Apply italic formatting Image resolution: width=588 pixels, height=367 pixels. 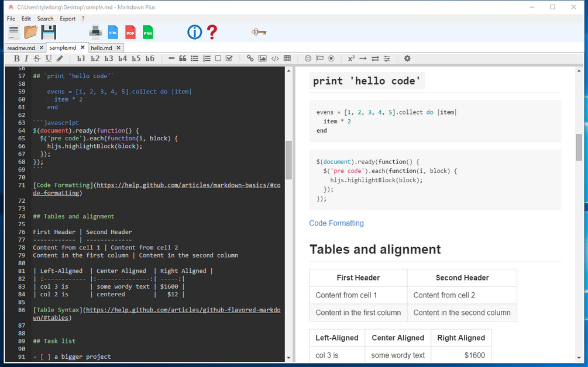(26, 58)
